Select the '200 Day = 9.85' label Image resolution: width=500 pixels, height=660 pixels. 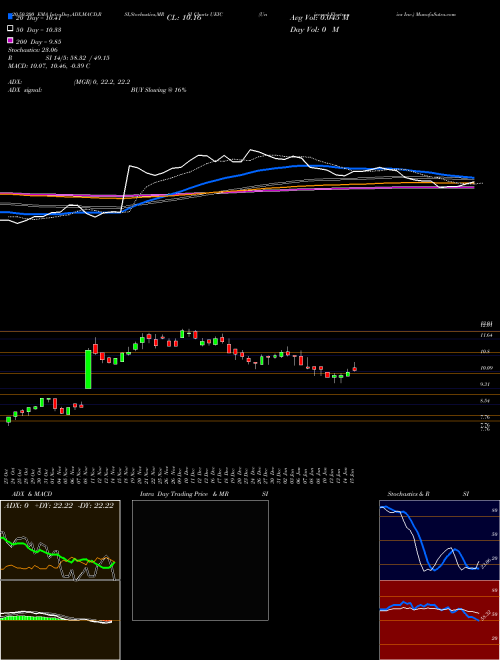point(39,42)
